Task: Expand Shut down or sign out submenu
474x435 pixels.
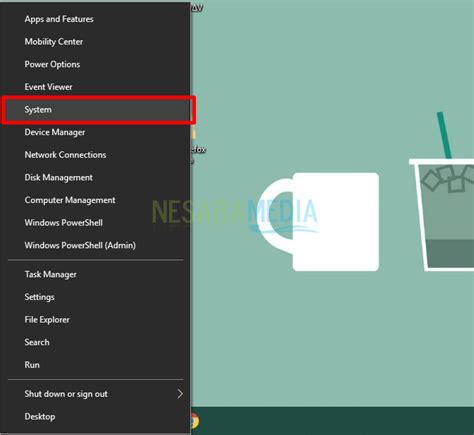Action: tap(95, 394)
